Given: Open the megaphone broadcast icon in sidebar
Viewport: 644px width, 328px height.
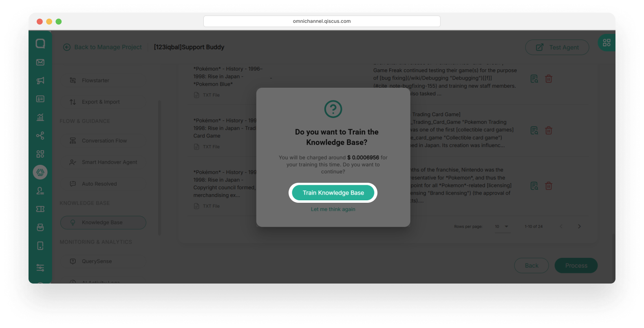Looking at the screenshot, I should coord(40,81).
